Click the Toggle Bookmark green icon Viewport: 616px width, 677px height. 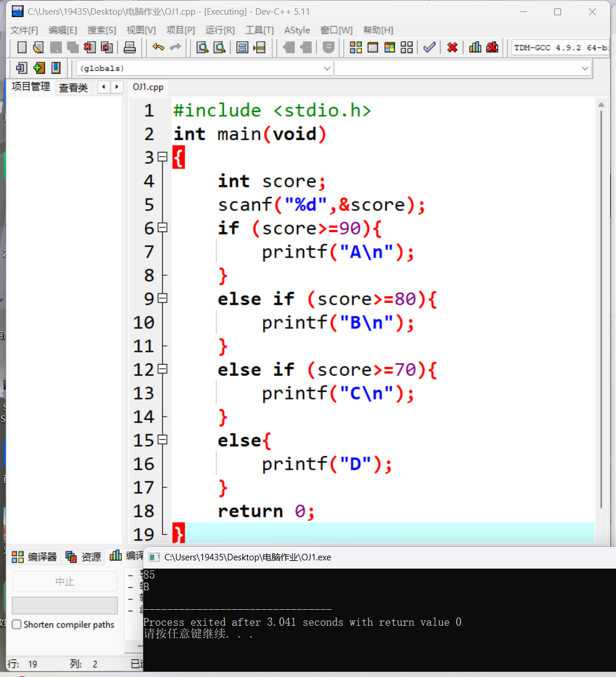(x=39, y=68)
